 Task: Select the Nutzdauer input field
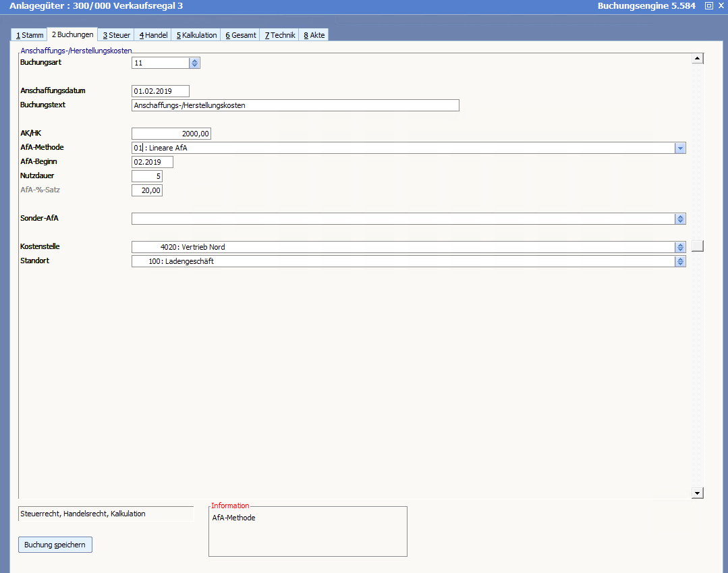point(147,176)
